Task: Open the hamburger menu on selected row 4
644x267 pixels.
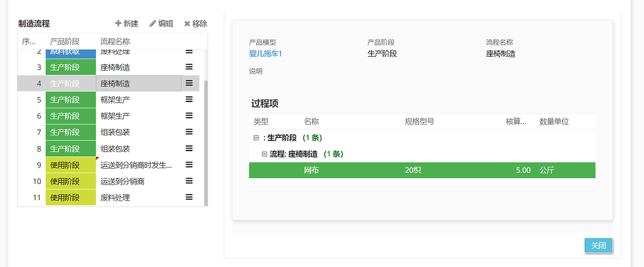Action: [x=189, y=83]
